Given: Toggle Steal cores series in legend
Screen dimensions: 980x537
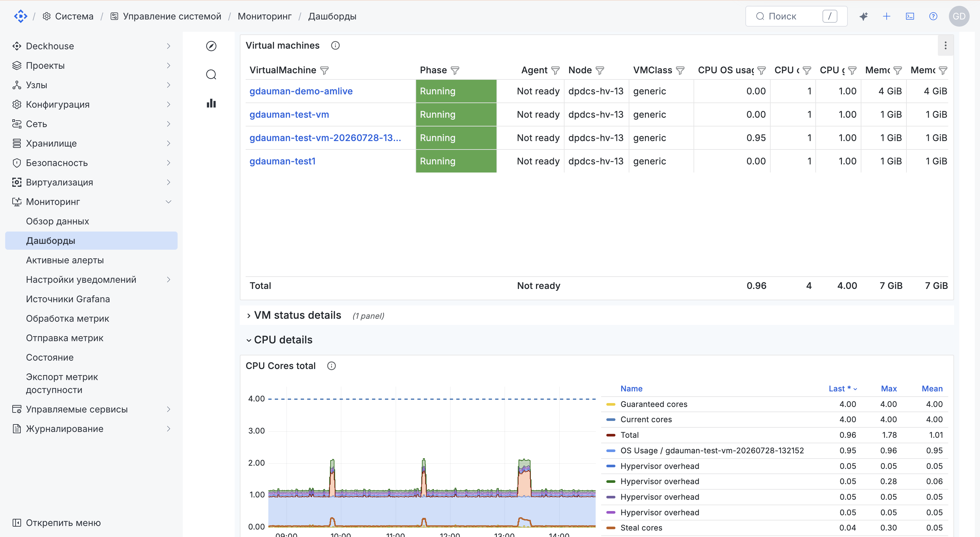Looking at the screenshot, I should (x=641, y=528).
